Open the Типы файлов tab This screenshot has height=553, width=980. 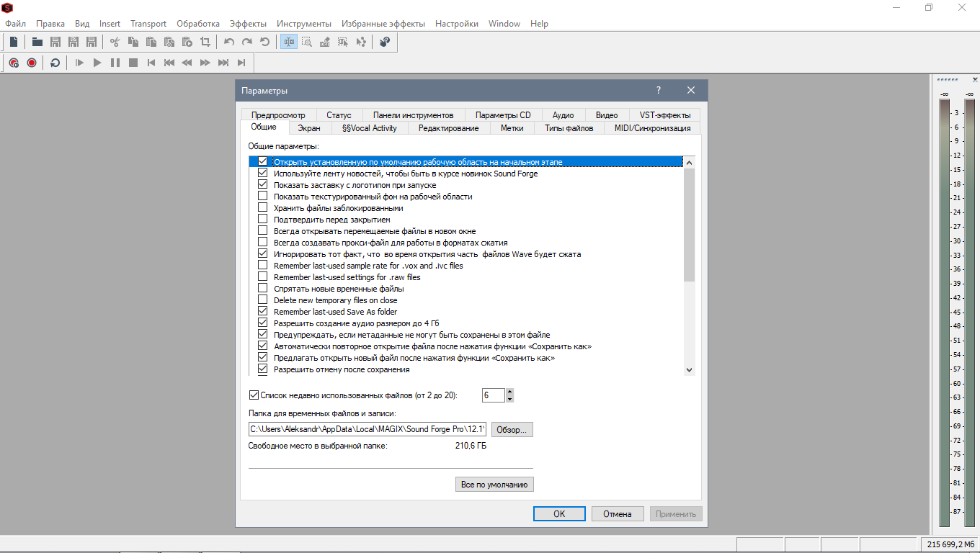[x=569, y=128]
